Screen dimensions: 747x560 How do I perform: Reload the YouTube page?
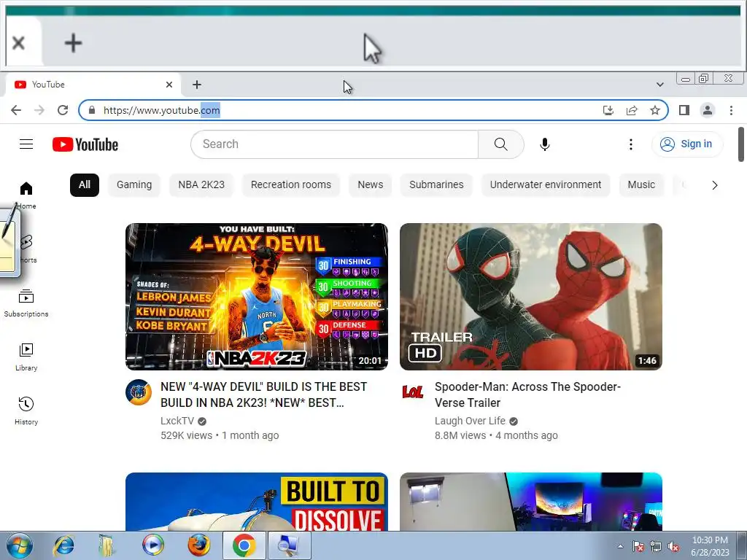click(x=63, y=111)
